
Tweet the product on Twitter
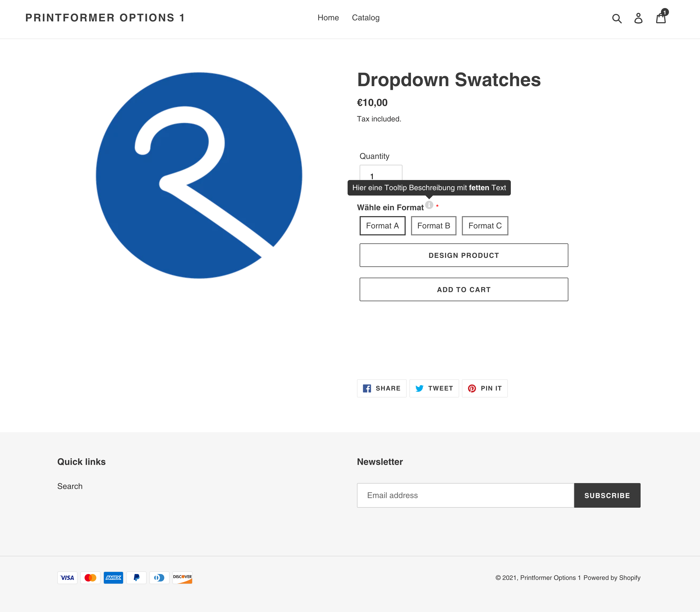[434, 388]
